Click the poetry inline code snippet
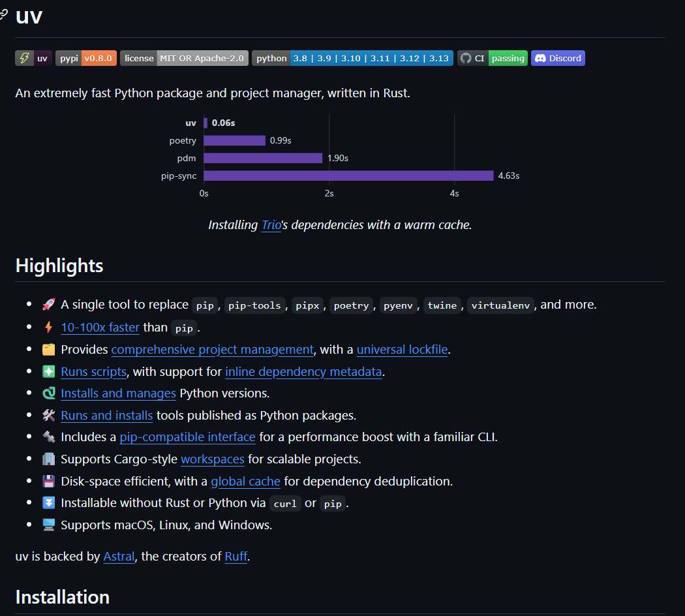This screenshot has width=685, height=616. click(352, 305)
